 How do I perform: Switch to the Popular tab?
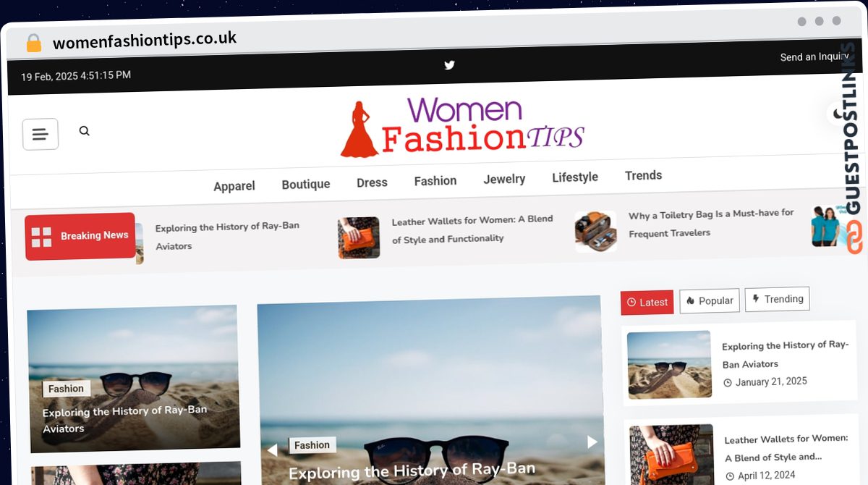(710, 300)
